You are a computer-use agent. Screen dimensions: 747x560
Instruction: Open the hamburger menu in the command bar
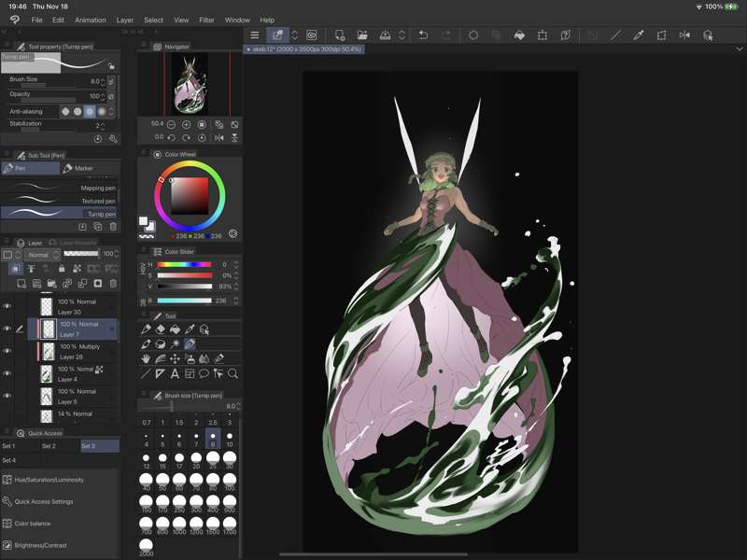point(255,35)
